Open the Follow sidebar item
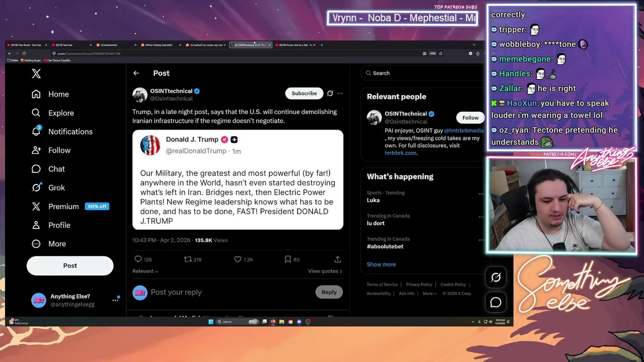The height and width of the screenshot is (362, 644). click(51, 150)
